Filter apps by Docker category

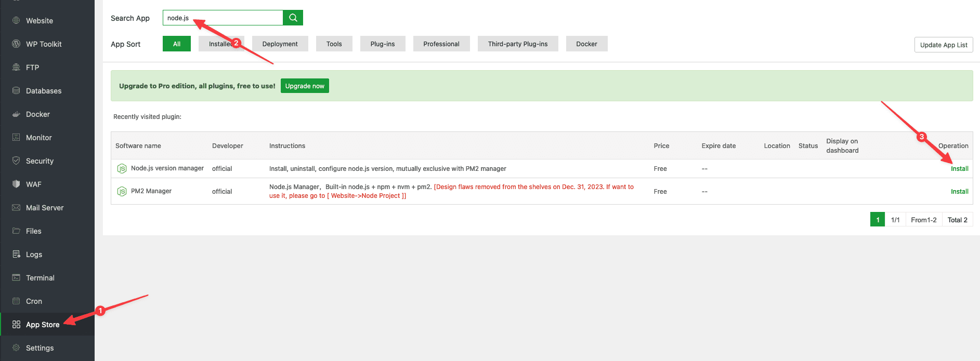coord(586,44)
